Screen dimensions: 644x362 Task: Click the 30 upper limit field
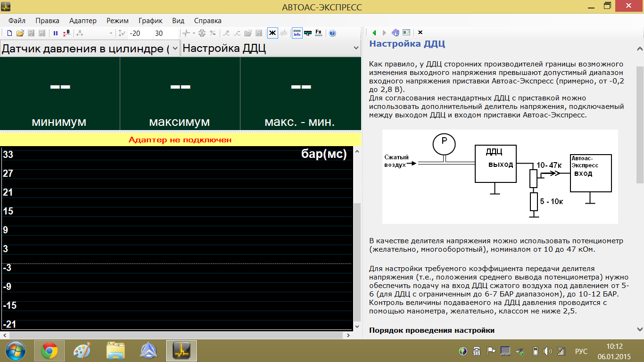click(x=165, y=33)
